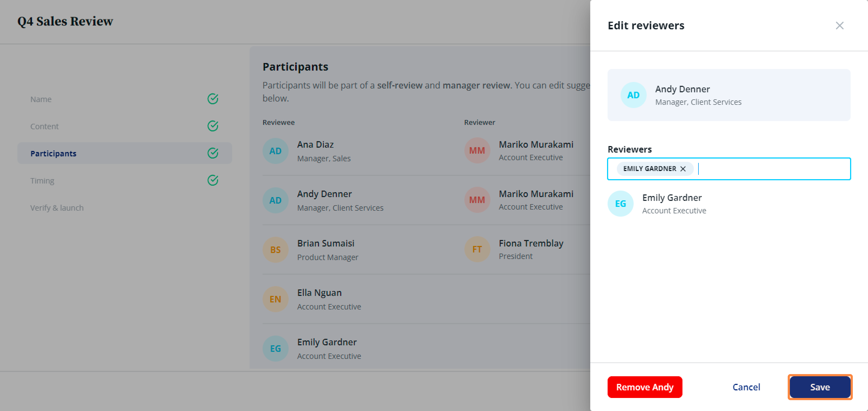
Task: Click the Timing step checkmark
Action: (x=213, y=180)
